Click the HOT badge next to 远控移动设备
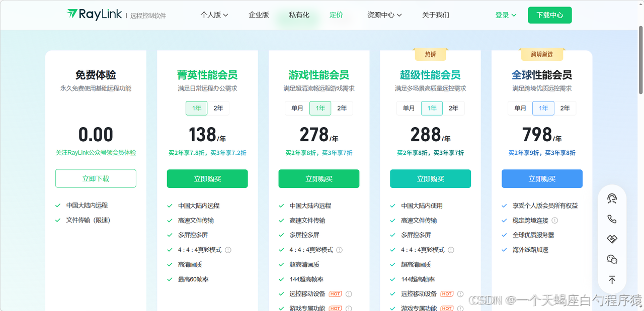 (x=335, y=294)
